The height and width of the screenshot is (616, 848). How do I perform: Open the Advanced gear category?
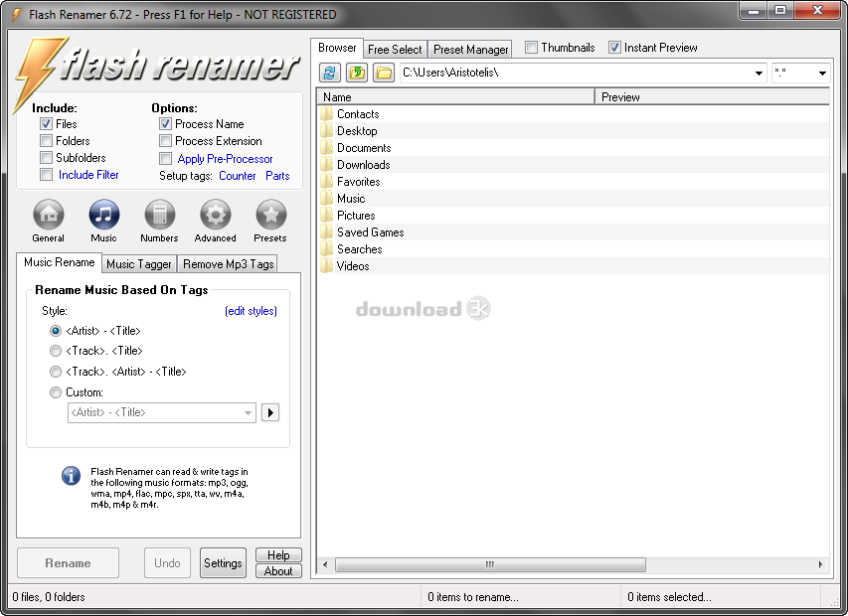coord(216,215)
